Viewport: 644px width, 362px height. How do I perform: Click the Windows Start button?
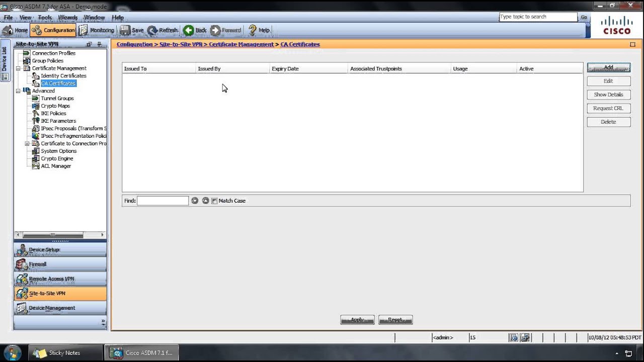pos(12,352)
